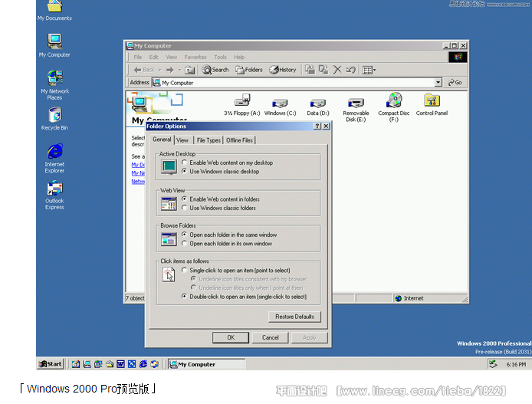Viewport: 532px width, 404px height.
Task: Open the Tools menu
Action: [x=220, y=57]
